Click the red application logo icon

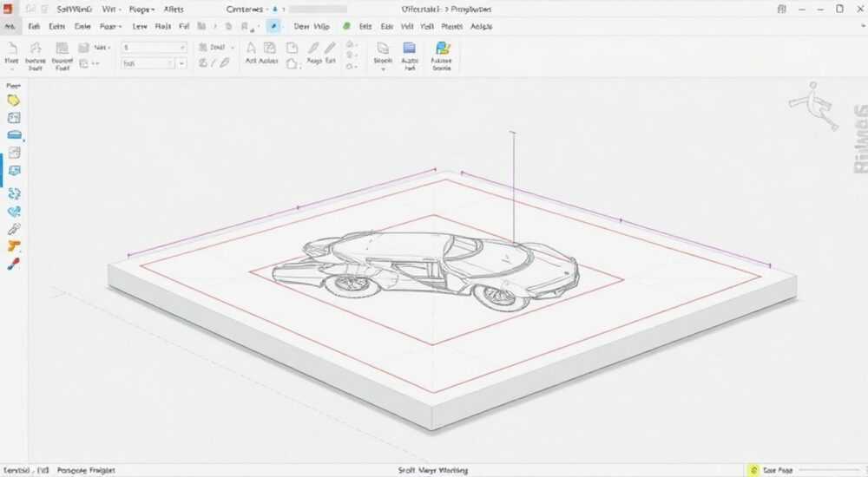coord(7,9)
